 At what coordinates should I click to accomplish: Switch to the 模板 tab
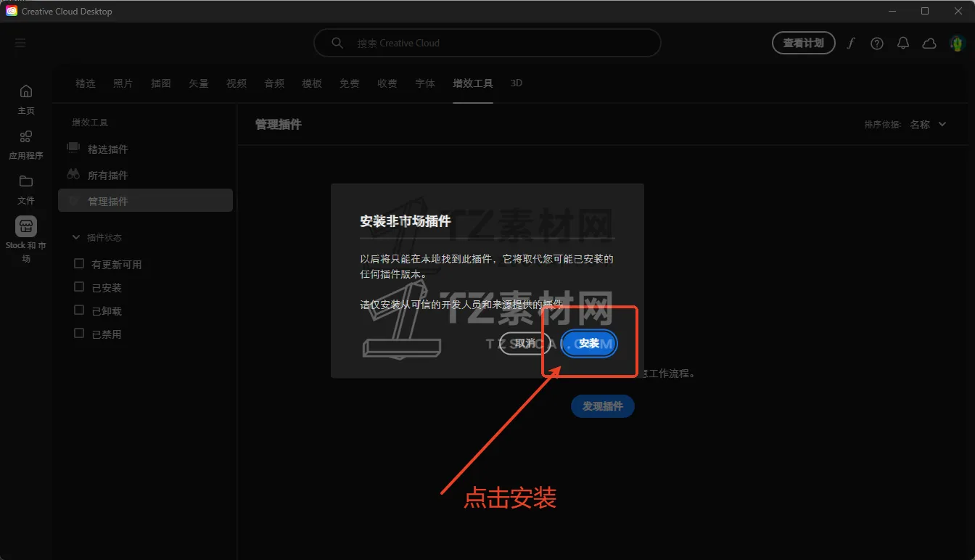click(x=312, y=83)
